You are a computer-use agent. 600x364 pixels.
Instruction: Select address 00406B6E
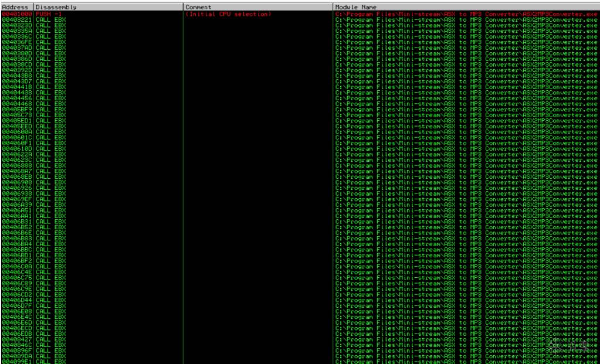(x=17, y=233)
